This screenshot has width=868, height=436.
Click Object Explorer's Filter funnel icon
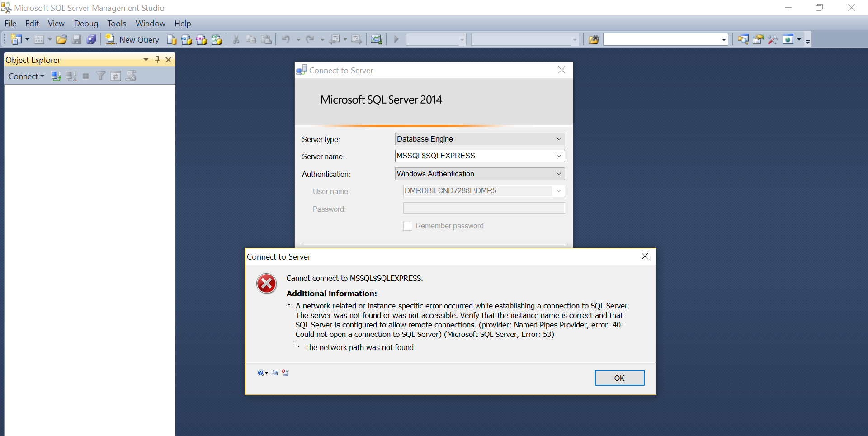tap(101, 76)
